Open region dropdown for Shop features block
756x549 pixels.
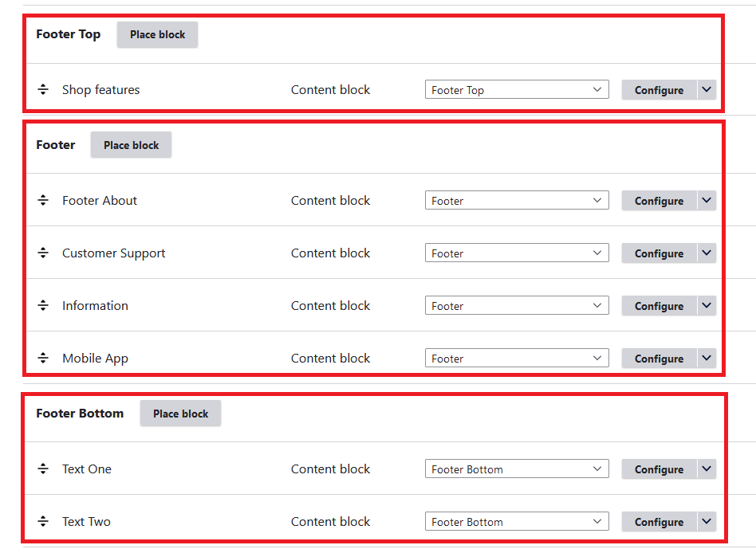(517, 90)
